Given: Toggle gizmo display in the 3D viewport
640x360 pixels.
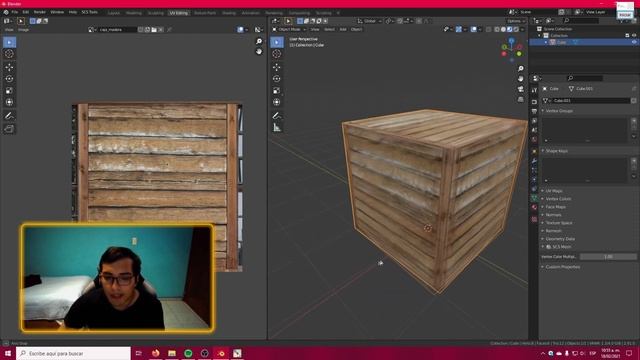Looking at the screenshot, I should tap(459, 29).
